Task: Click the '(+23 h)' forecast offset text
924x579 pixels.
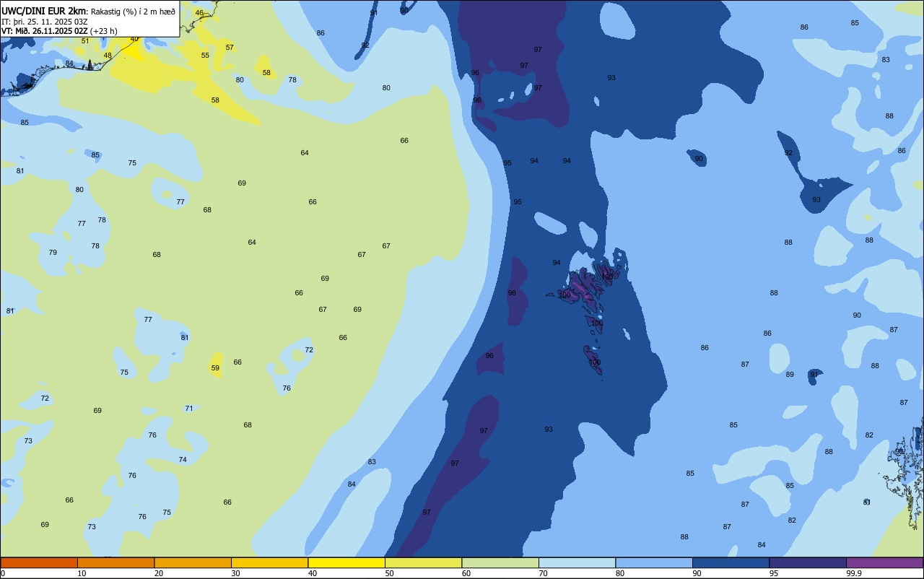Action: click(104, 31)
